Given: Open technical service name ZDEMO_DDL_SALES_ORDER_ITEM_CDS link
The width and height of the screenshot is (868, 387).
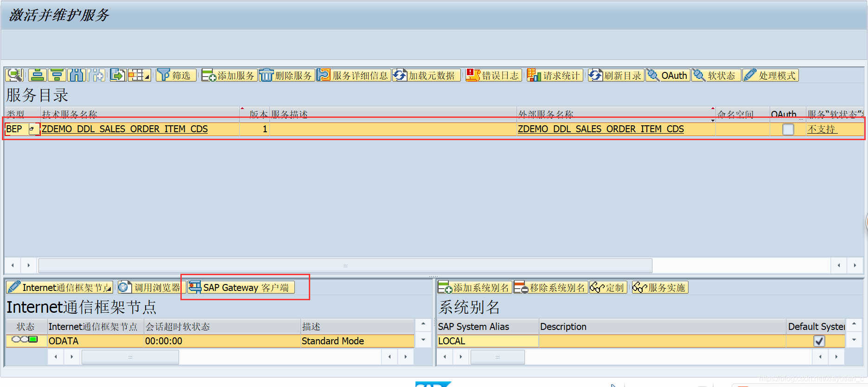Looking at the screenshot, I should (125, 129).
